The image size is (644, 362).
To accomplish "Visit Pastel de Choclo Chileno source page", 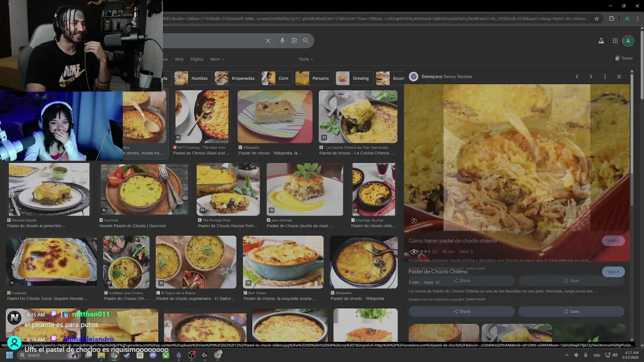I will coord(613,271).
